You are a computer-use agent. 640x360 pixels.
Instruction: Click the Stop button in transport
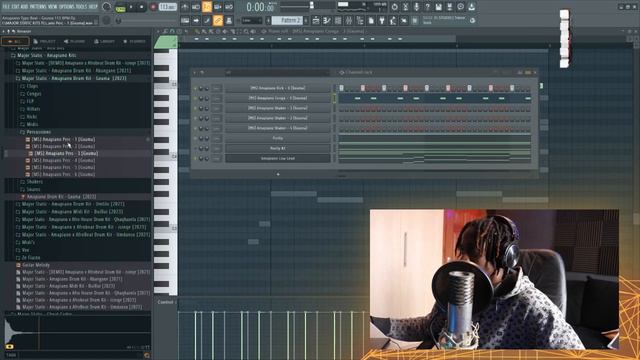click(141, 7)
